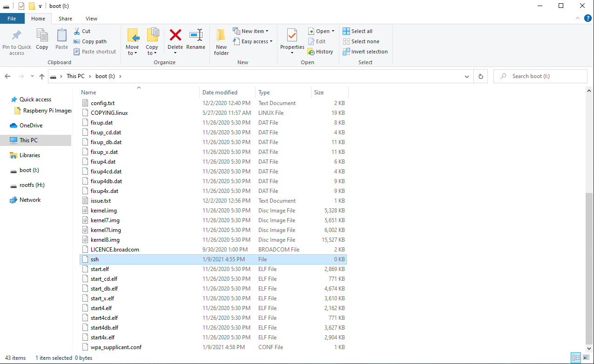Switch to large icons view
Viewport: 594px width, 364px height.
pos(586,358)
